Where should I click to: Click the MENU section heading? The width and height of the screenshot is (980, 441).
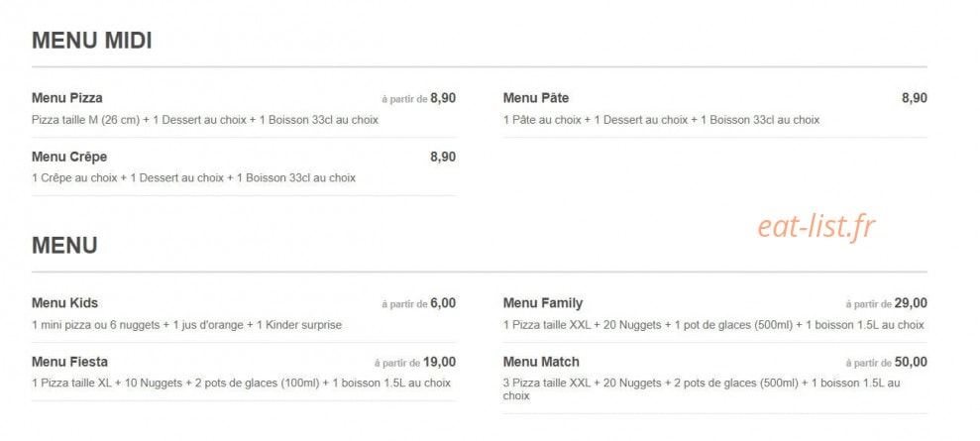click(64, 246)
